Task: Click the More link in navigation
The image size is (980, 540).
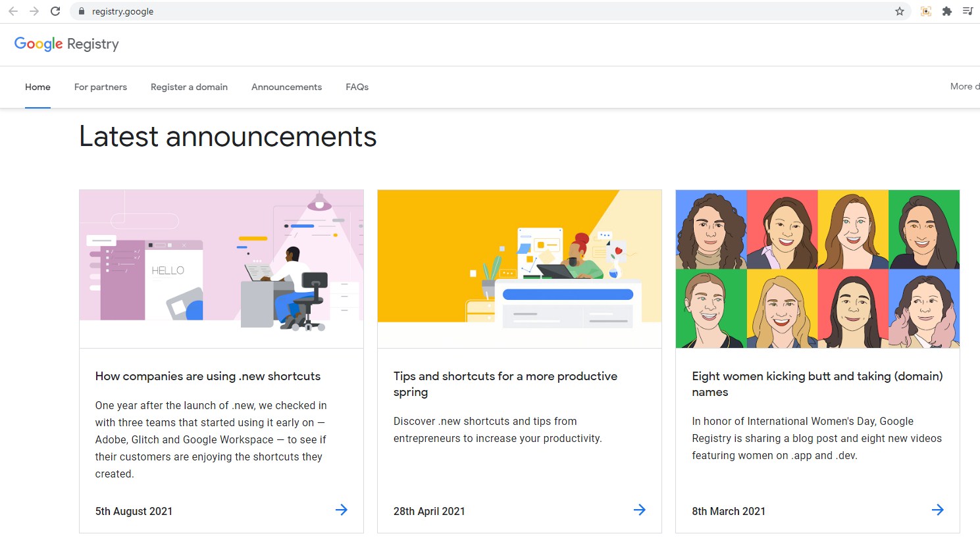Action: point(964,86)
